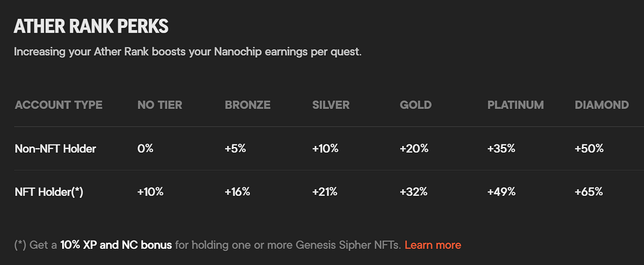The image size is (644, 265).
Task: Select the BRONZE column header
Action: tap(247, 105)
